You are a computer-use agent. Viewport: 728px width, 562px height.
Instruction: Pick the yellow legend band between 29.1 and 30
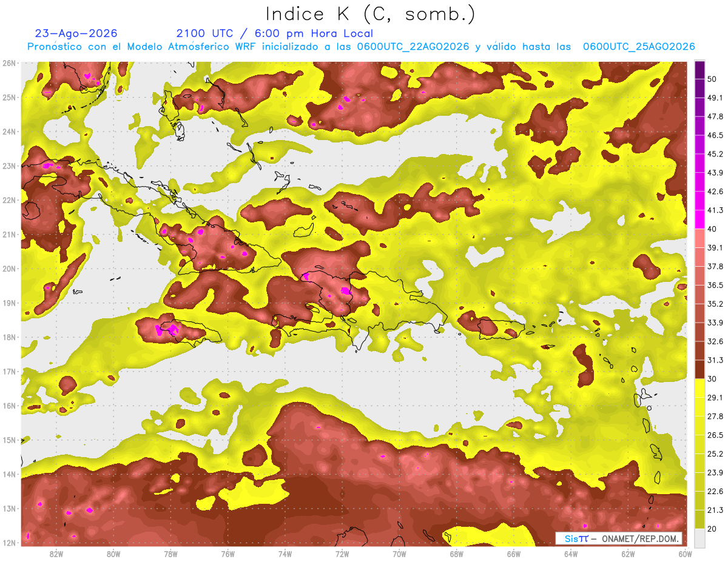[x=699, y=389]
